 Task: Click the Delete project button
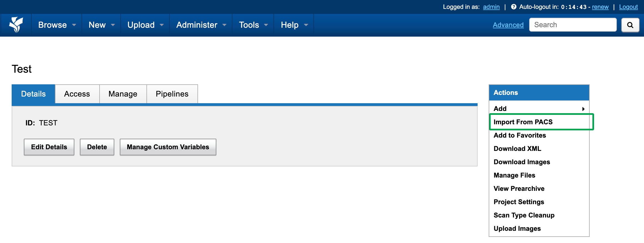pos(97,147)
